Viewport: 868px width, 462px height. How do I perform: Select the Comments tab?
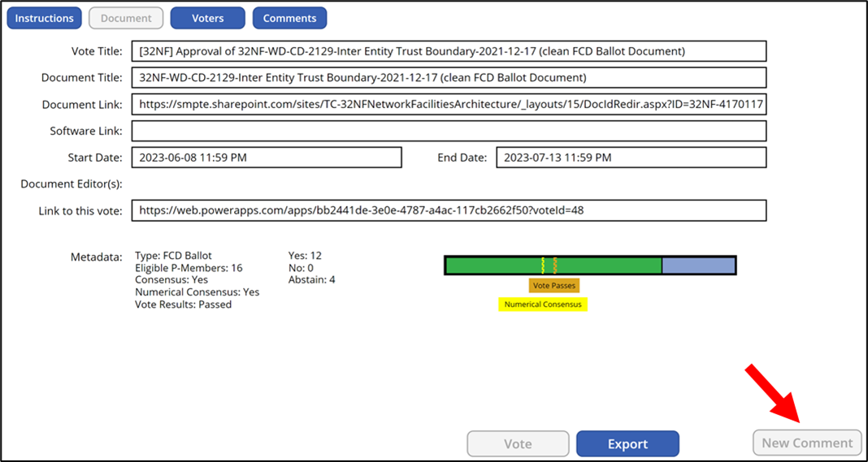pos(289,18)
